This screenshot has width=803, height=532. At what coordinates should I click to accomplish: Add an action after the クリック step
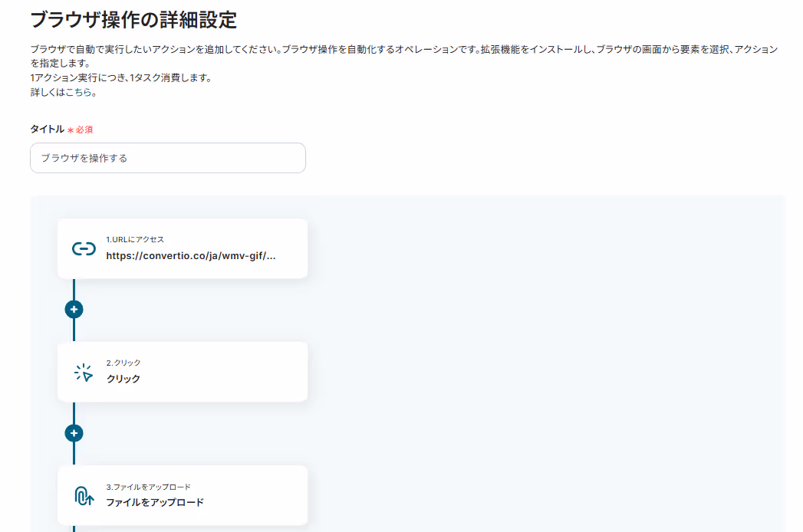point(74,433)
